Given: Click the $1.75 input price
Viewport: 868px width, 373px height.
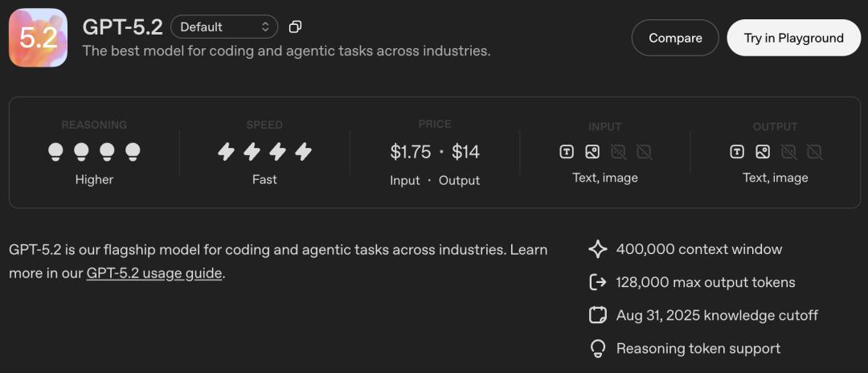Looking at the screenshot, I should [411, 152].
